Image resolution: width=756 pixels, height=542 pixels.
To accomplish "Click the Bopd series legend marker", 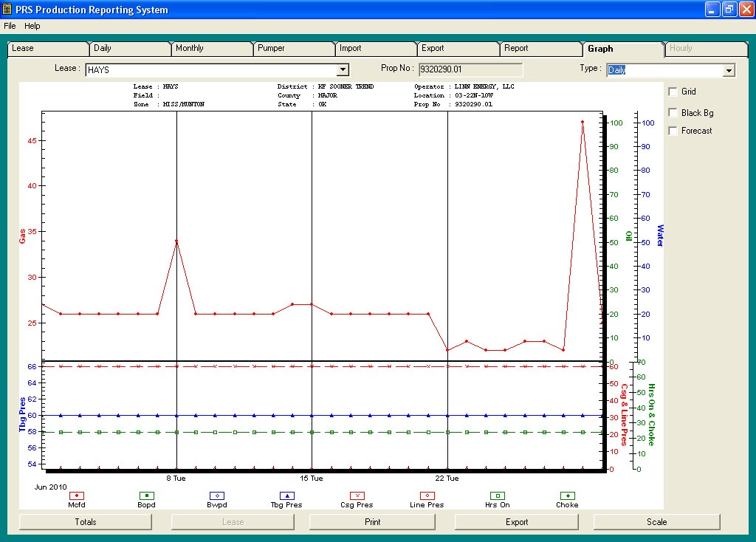I will coord(145,496).
